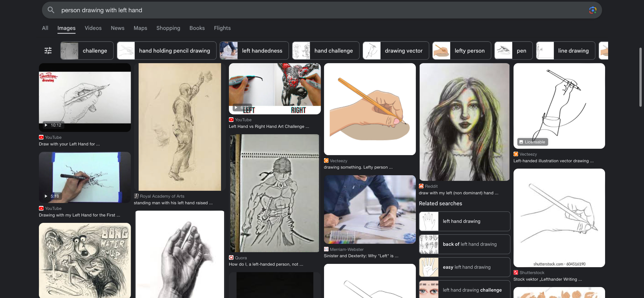Click the Vecteezy icon under the lefty person illustration
The width and height of the screenshot is (644, 298).
pos(326,161)
